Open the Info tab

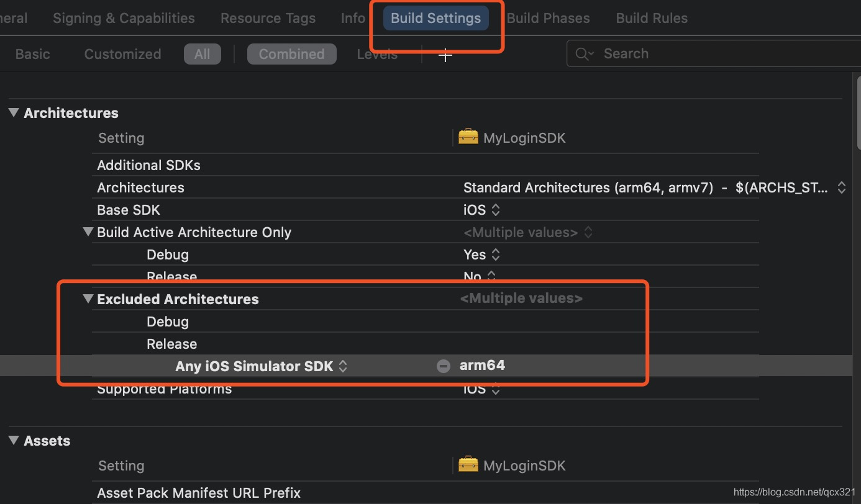point(353,18)
